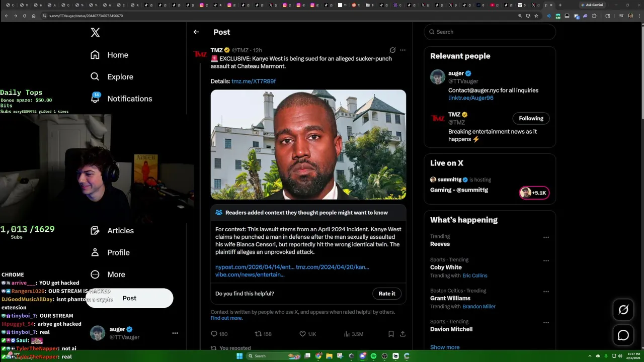The width and height of the screenshot is (644, 362).
Task: Open the three-dot menu on the TMZ post
Action: 403,50
